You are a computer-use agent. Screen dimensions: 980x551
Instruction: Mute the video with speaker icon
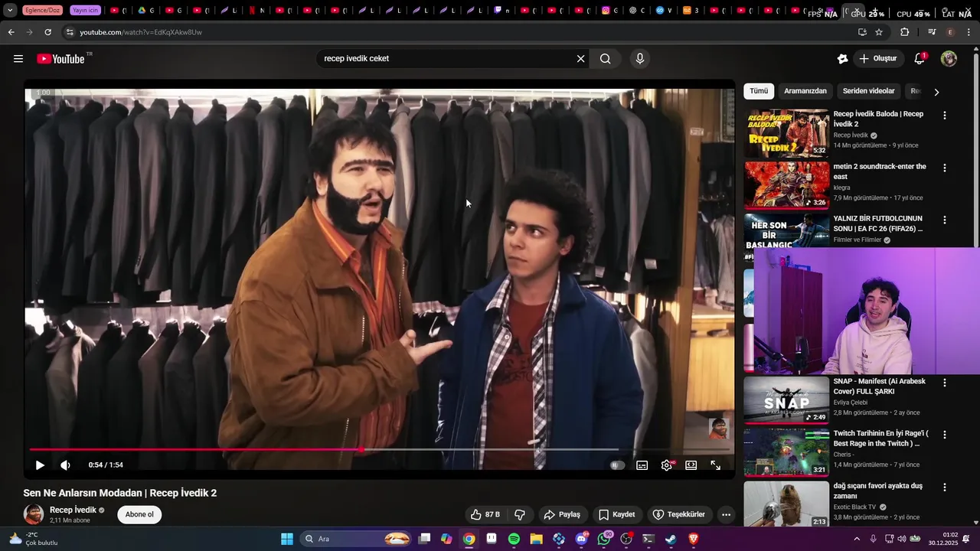(x=66, y=465)
